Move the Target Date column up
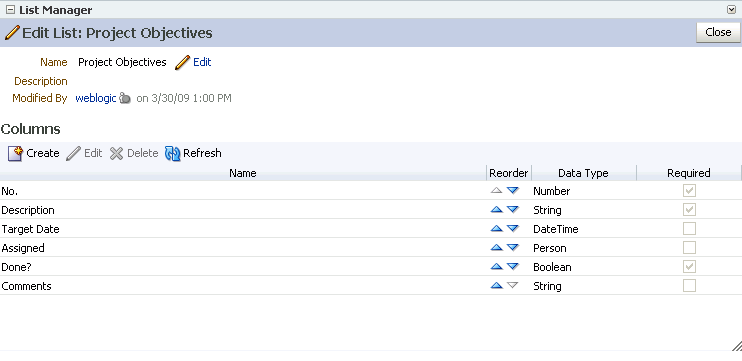742x361 pixels. pos(496,229)
